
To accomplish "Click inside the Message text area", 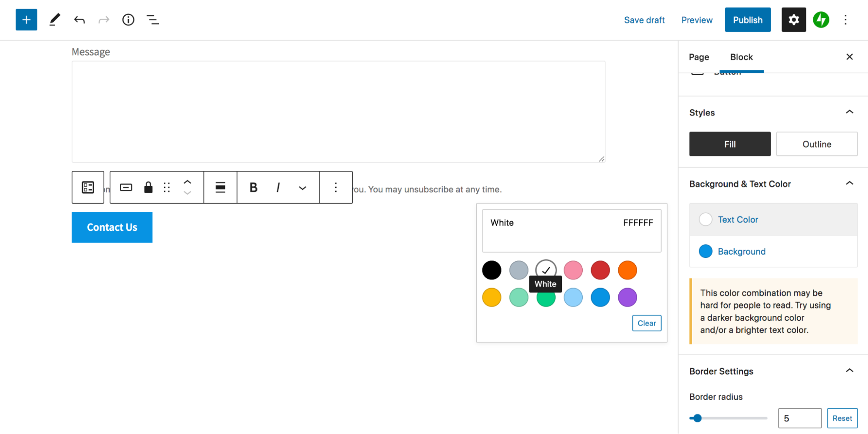I will 338,112.
